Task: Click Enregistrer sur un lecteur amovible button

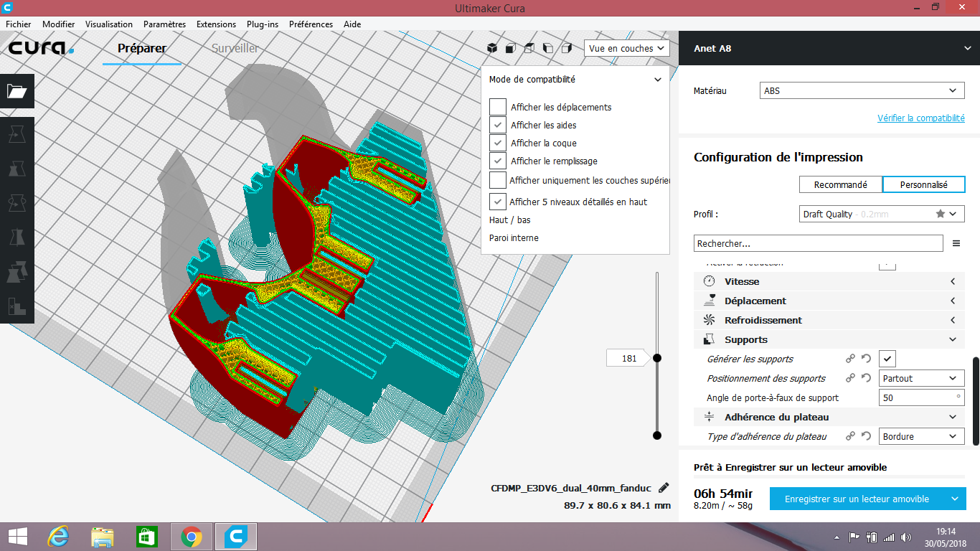Action: tap(857, 499)
